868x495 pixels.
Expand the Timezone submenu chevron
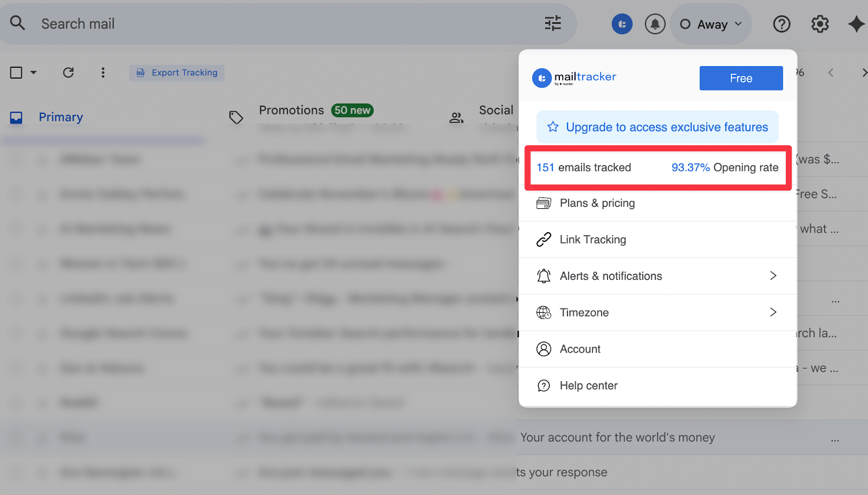click(x=773, y=312)
